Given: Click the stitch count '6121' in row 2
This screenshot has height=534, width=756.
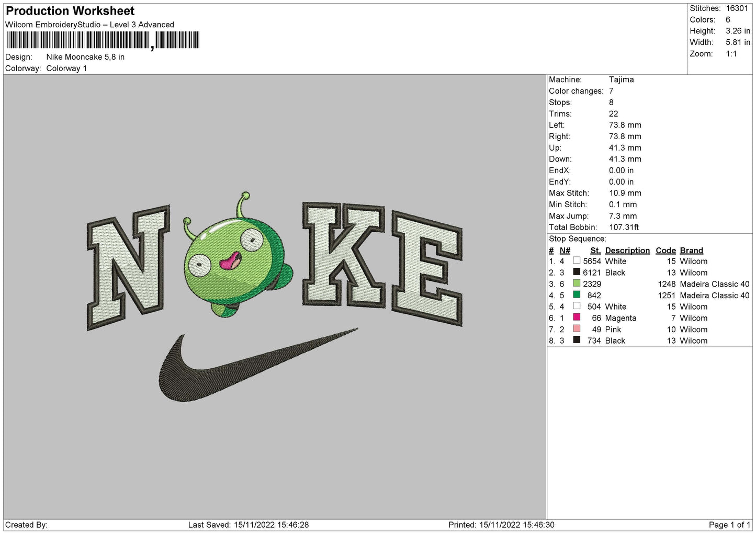Looking at the screenshot, I should 592,272.
